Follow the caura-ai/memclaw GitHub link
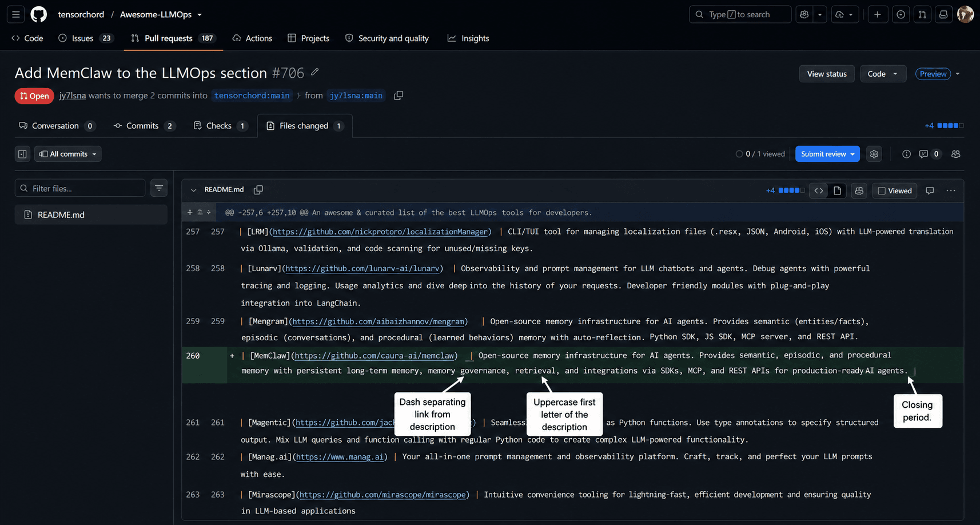Screen dimensions: 980x525 (x=375, y=356)
